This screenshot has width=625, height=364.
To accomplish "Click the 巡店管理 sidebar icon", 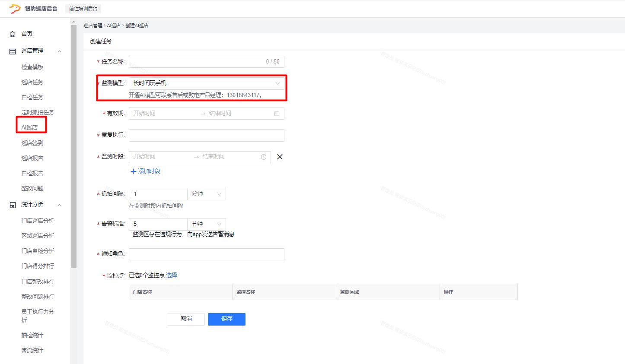I will [13, 51].
